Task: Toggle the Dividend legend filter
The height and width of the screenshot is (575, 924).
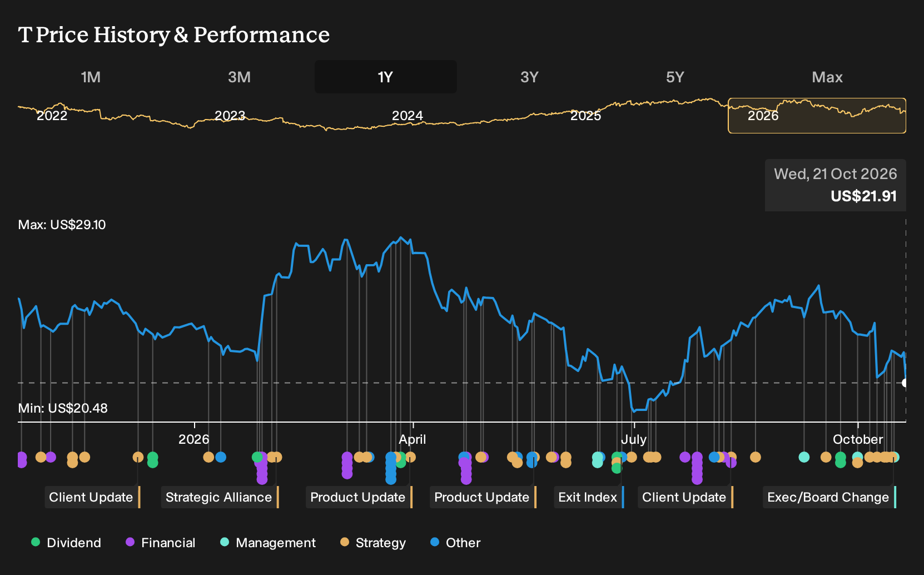Action: [x=66, y=543]
